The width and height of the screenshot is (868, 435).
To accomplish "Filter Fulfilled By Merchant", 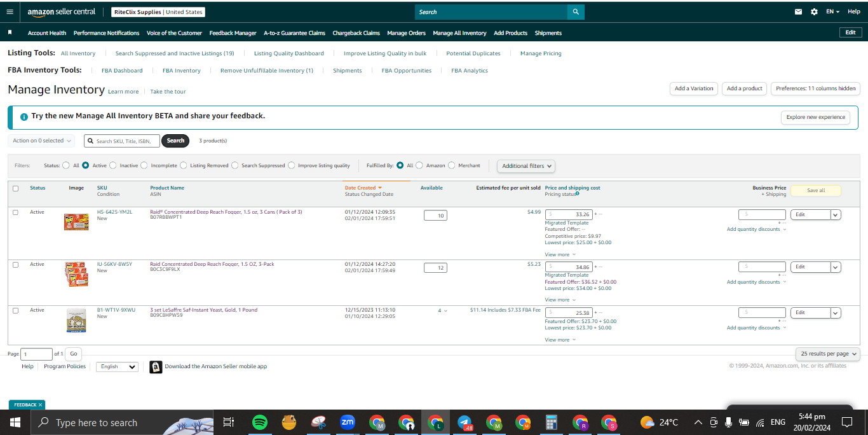I will pyautogui.click(x=452, y=165).
